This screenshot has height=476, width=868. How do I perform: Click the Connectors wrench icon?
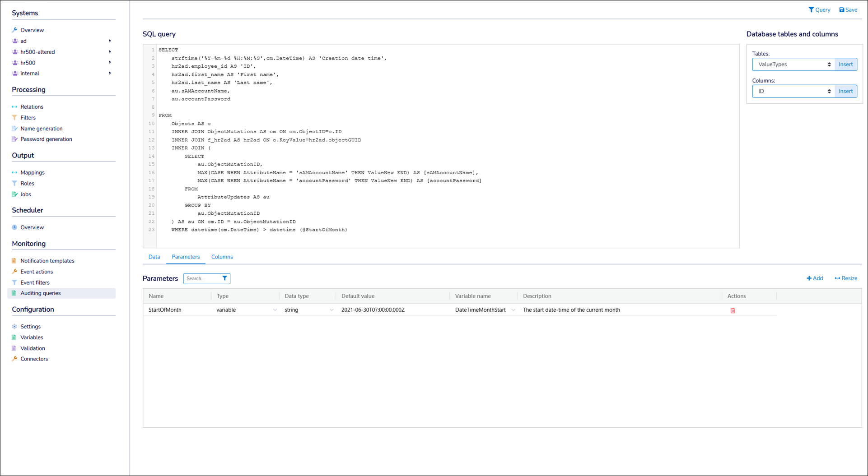(x=14, y=359)
